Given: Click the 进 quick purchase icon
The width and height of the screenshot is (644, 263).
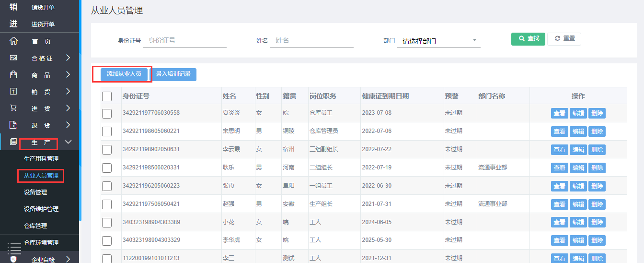Looking at the screenshot, I should point(13,24).
